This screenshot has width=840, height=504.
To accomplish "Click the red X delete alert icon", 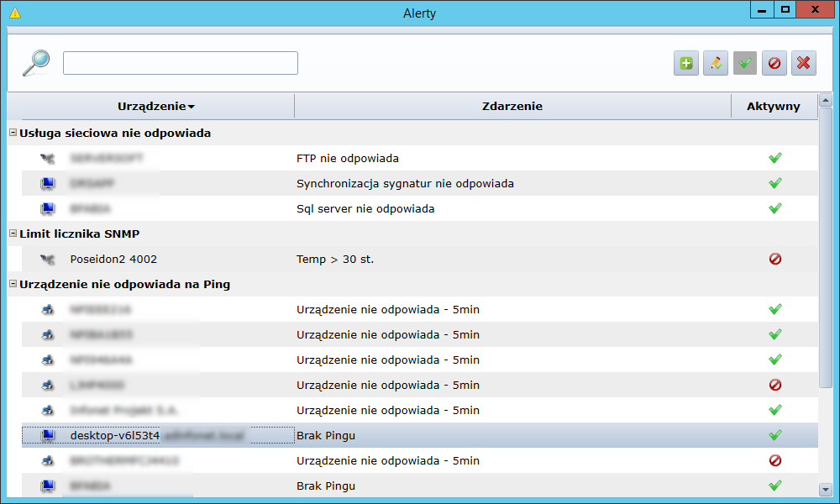I will click(803, 63).
